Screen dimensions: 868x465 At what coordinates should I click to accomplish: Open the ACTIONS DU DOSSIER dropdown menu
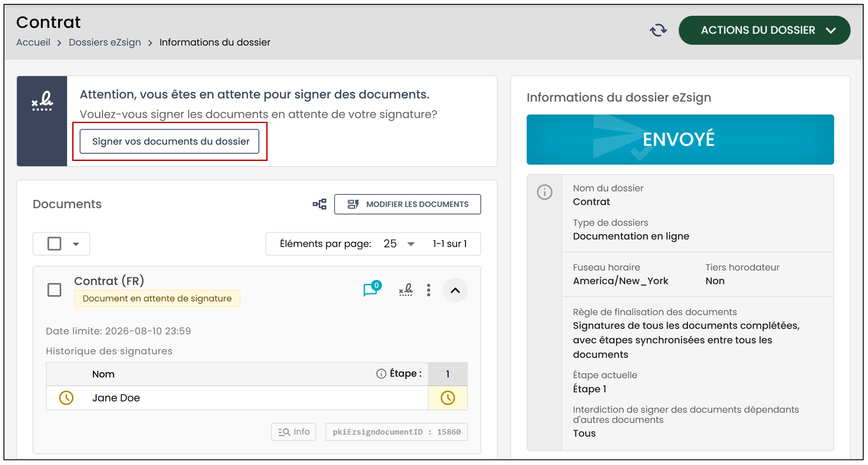(764, 30)
